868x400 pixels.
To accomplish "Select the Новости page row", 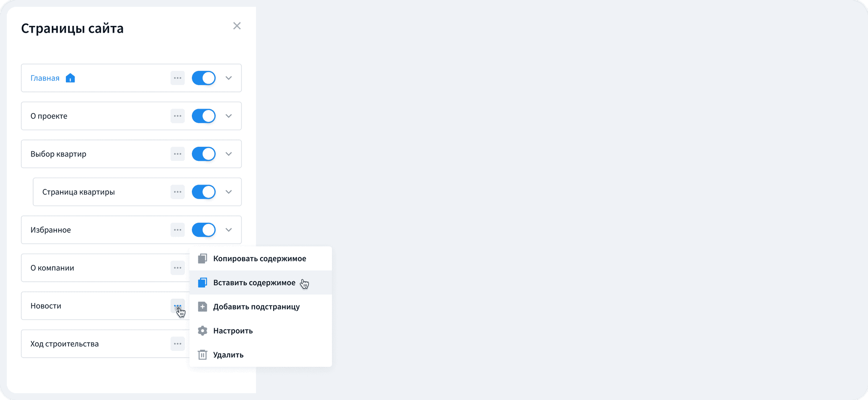I will point(105,306).
